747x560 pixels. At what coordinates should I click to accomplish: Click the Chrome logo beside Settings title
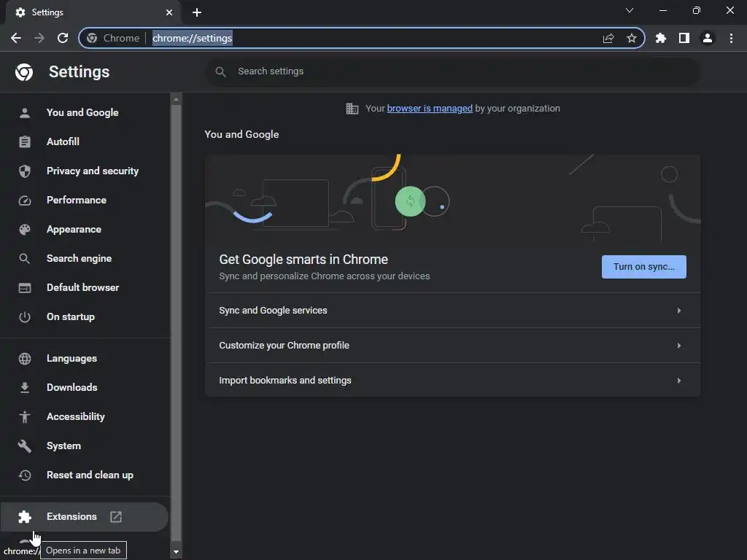click(24, 72)
